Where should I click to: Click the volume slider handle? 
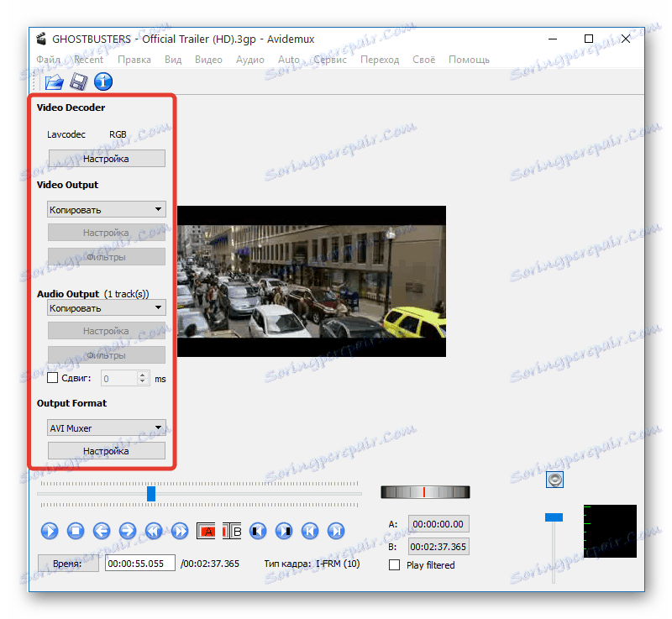(554, 517)
